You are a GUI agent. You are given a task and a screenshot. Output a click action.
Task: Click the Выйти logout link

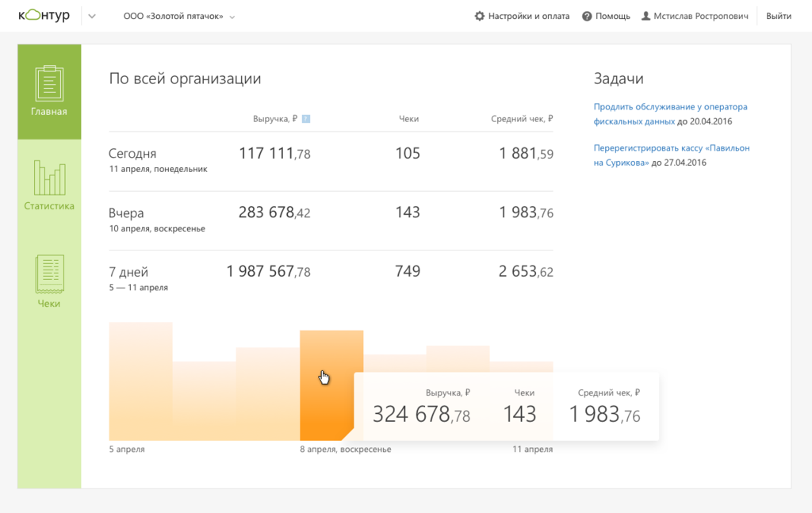coord(779,16)
